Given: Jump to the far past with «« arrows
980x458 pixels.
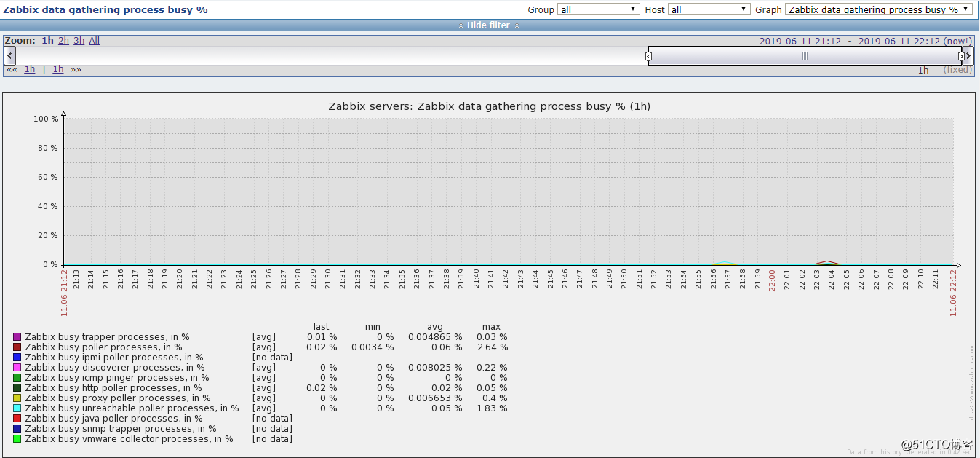Looking at the screenshot, I should pyautogui.click(x=12, y=70).
